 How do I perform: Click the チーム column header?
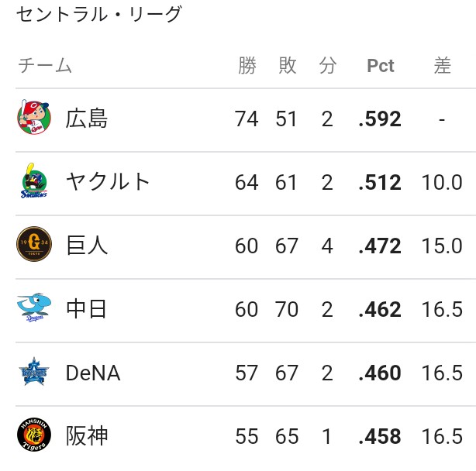[45, 66]
